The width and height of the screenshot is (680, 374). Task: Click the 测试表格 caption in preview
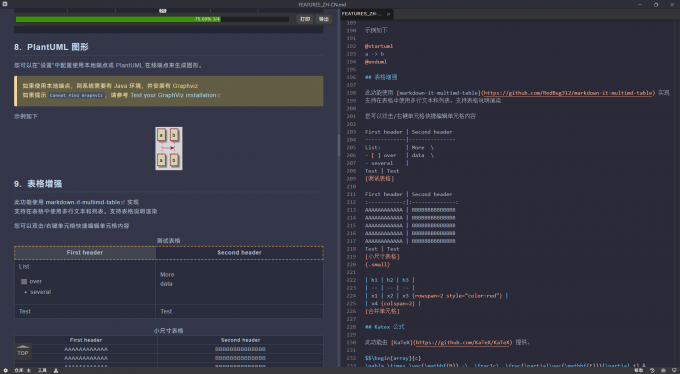click(x=168, y=240)
